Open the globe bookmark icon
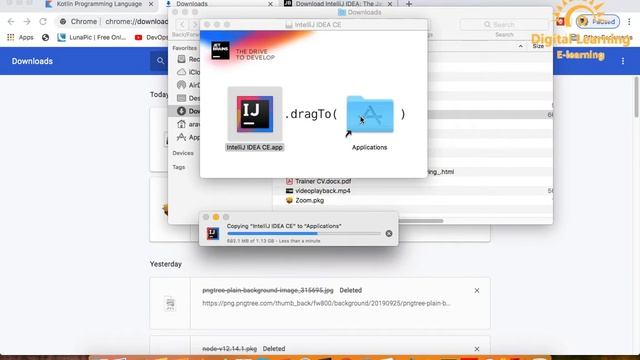The width and height of the screenshot is (640, 360). pos(45,37)
